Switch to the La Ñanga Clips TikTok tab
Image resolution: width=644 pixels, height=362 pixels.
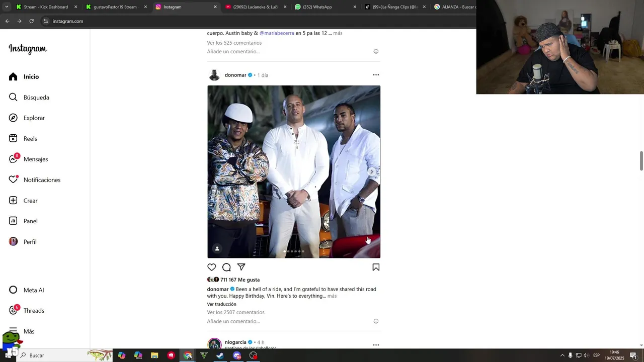(x=395, y=7)
